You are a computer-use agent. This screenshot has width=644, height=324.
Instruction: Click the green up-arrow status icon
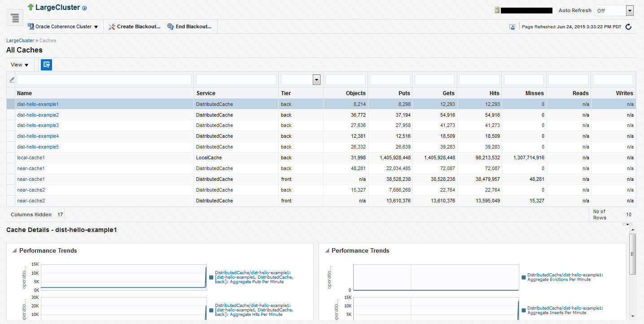pos(31,7)
